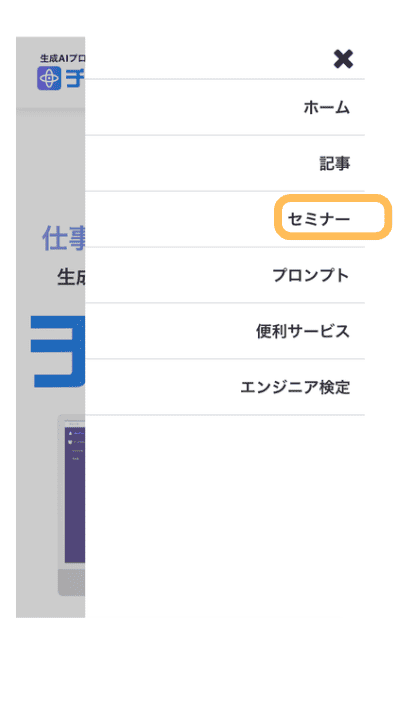Close the navigation menu with the X icon

pos(343,59)
